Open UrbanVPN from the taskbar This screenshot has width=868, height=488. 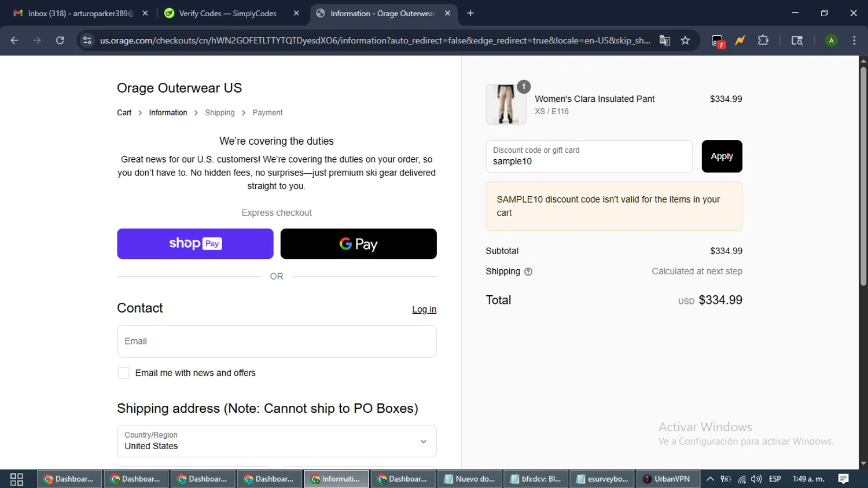pos(668,479)
